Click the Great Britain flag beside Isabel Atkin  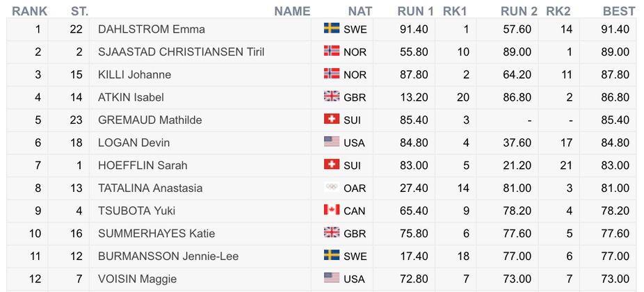(x=332, y=96)
